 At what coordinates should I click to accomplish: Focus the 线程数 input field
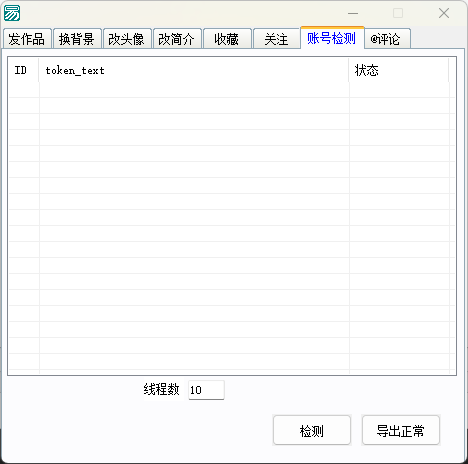(206, 390)
